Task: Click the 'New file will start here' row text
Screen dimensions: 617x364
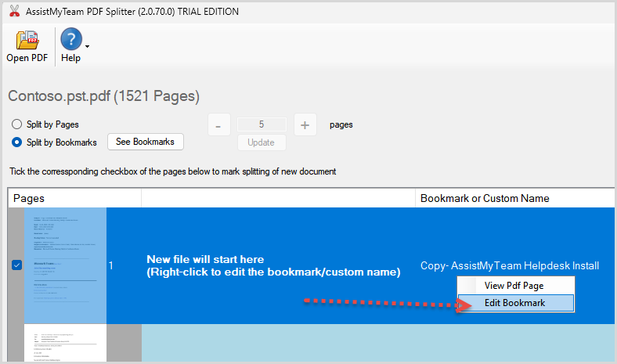Action: 273,265
